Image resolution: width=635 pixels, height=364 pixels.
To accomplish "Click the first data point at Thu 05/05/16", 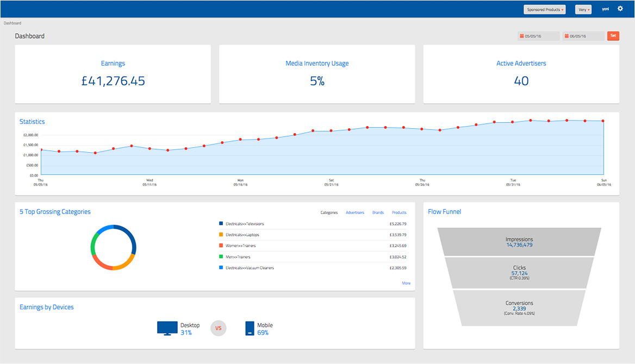I will 41,150.
